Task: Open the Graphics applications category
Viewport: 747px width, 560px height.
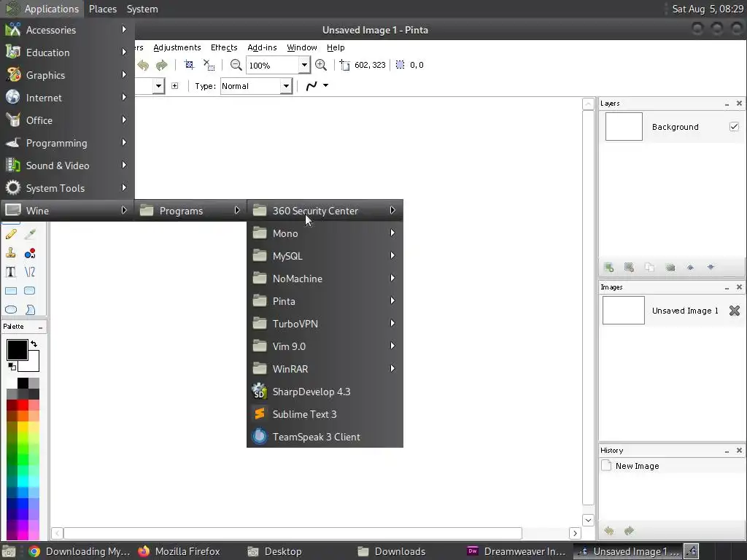Action: (x=67, y=75)
